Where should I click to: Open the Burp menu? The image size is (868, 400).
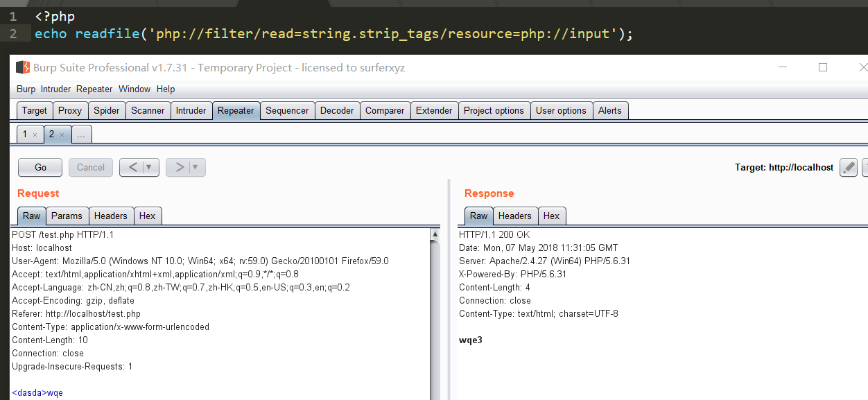pyautogui.click(x=26, y=89)
